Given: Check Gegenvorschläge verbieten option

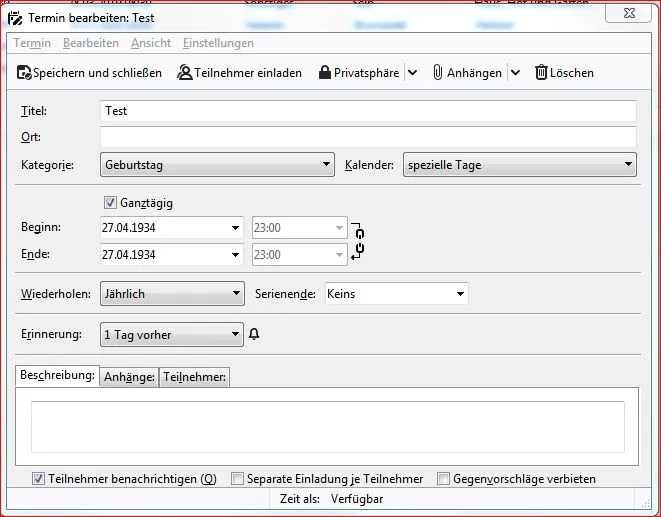Looking at the screenshot, I should [443, 479].
